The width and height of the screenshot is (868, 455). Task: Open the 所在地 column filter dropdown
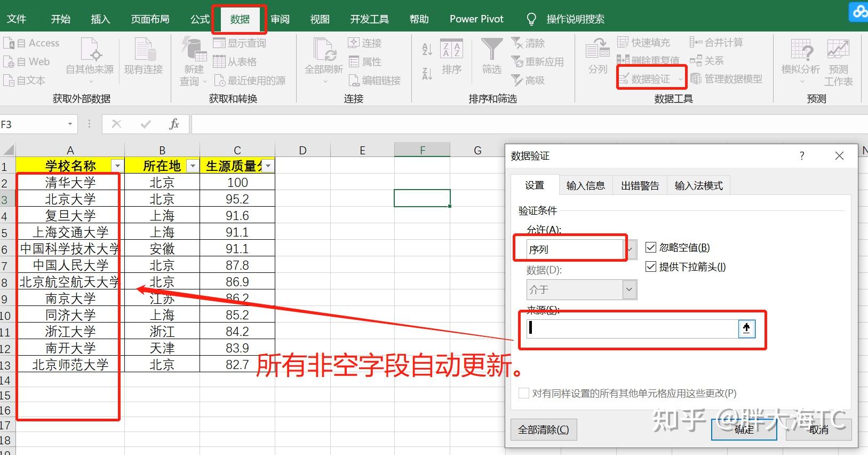(x=193, y=166)
